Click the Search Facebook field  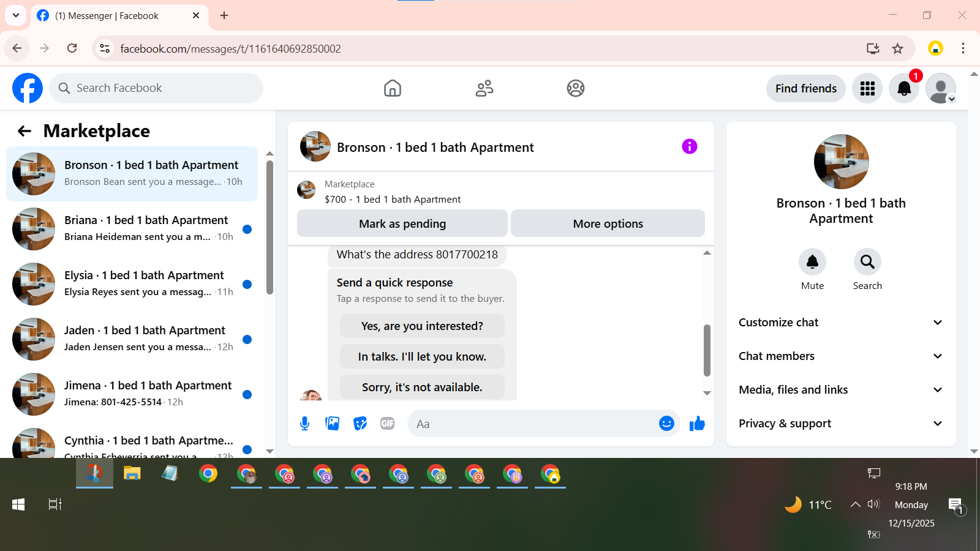[156, 88]
